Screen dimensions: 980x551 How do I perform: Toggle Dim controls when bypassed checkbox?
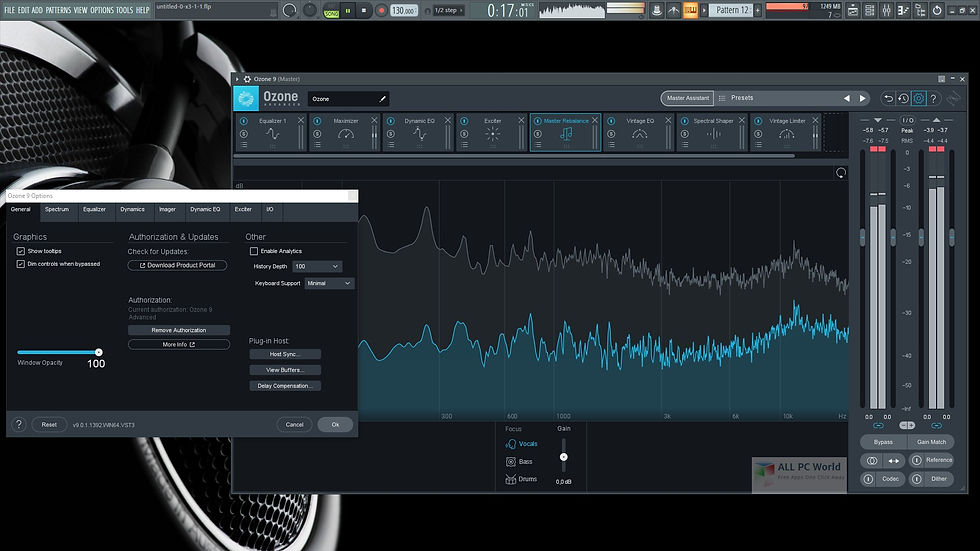point(21,264)
